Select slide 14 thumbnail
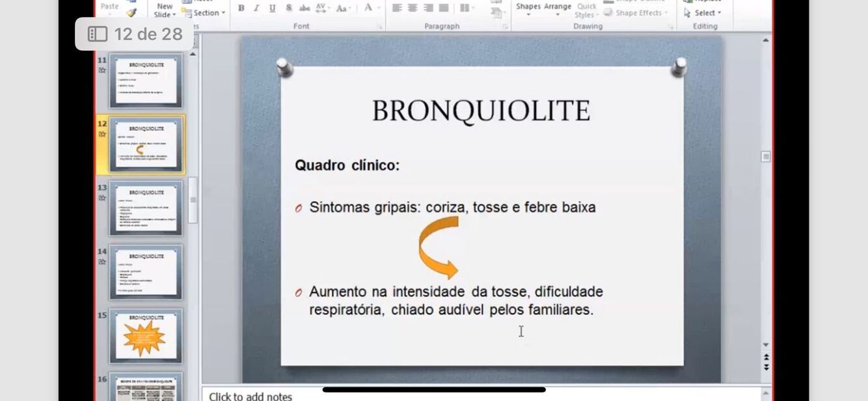This screenshot has width=868, height=401. [146, 272]
